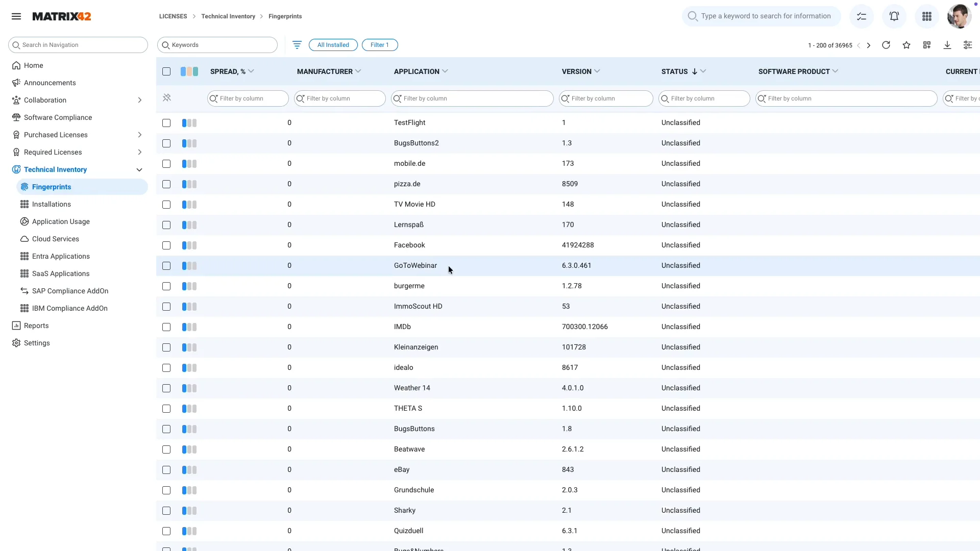Screen dimensions: 980x551
Task: Expand the Required Licenses section
Action: [139, 152]
